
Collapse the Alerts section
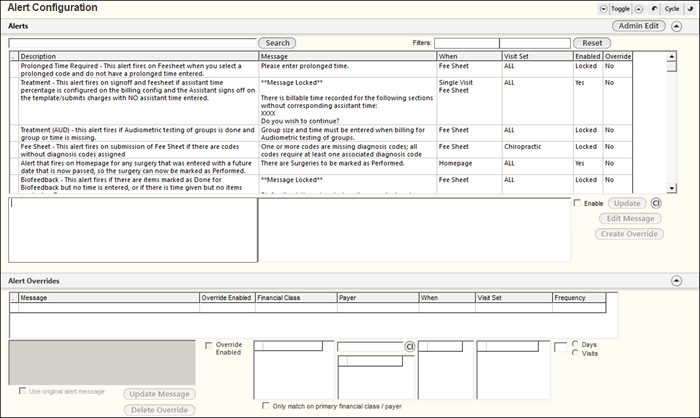(x=676, y=26)
